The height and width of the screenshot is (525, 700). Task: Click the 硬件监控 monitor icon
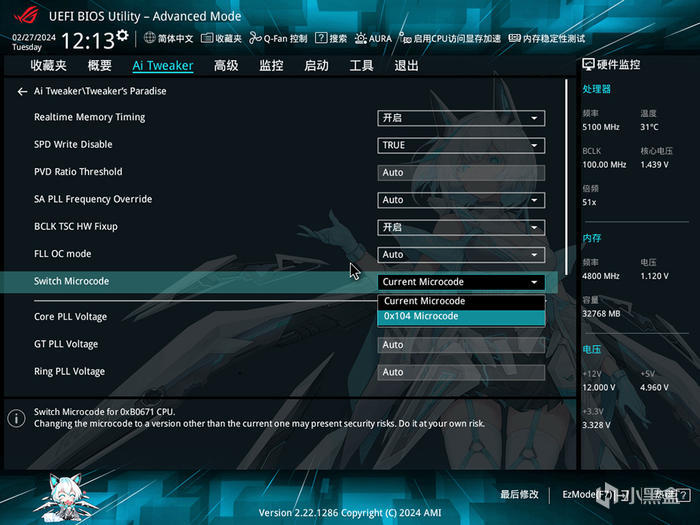tap(588, 65)
